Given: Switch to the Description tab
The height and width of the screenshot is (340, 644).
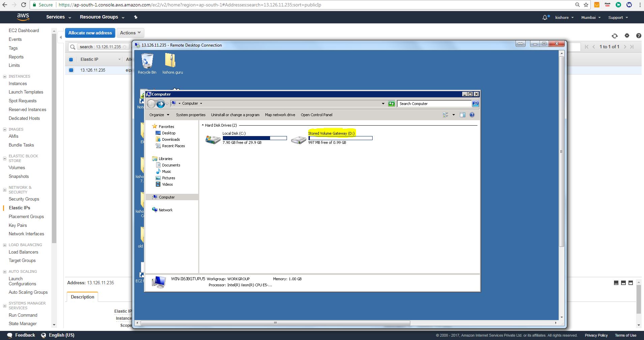Looking at the screenshot, I should pyautogui.click(x=83, y=297).
